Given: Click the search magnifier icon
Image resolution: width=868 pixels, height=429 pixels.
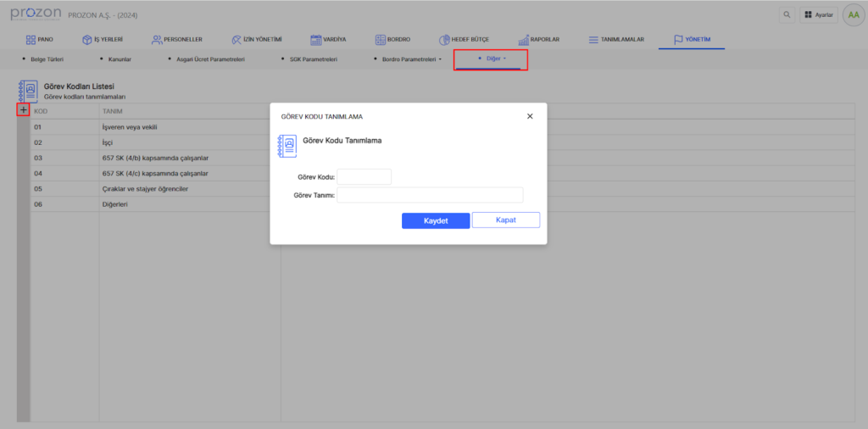Looking at the screenshot, I should pyautogui.click(x=787, y=14).
